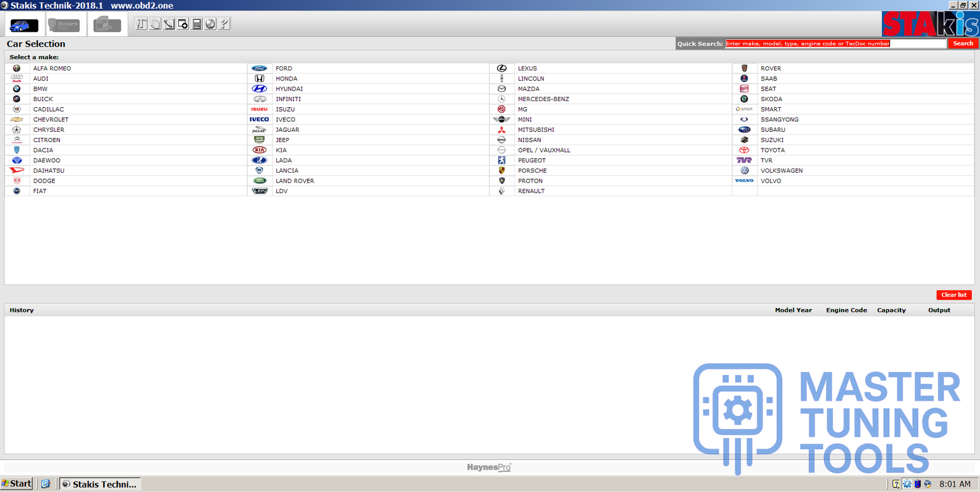Click the globe toolbar icon
This screenshot has width=980, height=492.
tap(210, 24)
